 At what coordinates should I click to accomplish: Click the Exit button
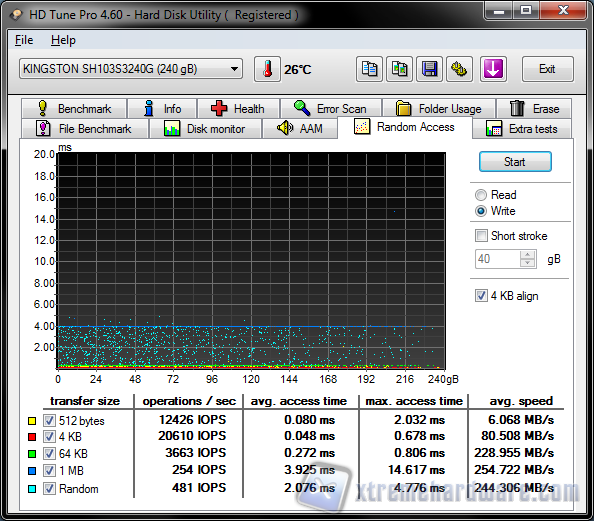click(x=547, y=69)
